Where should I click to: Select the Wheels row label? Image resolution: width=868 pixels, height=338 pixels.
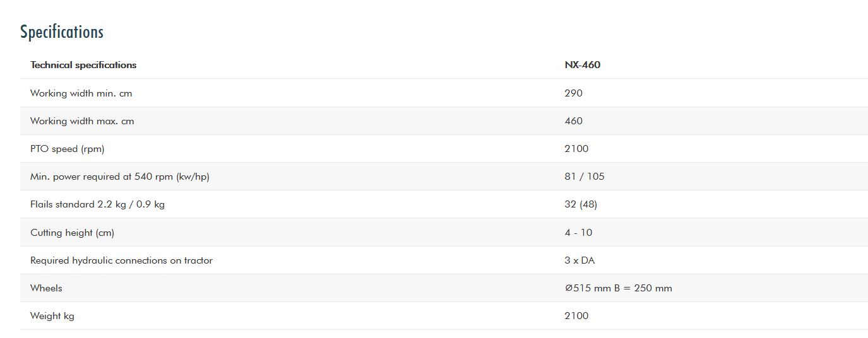[46, 288]
